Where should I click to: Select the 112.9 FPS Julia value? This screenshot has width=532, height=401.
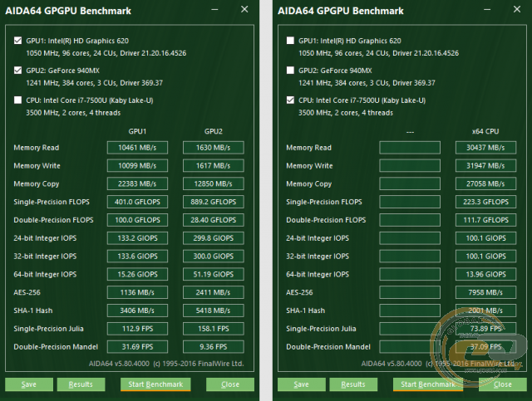137,329
